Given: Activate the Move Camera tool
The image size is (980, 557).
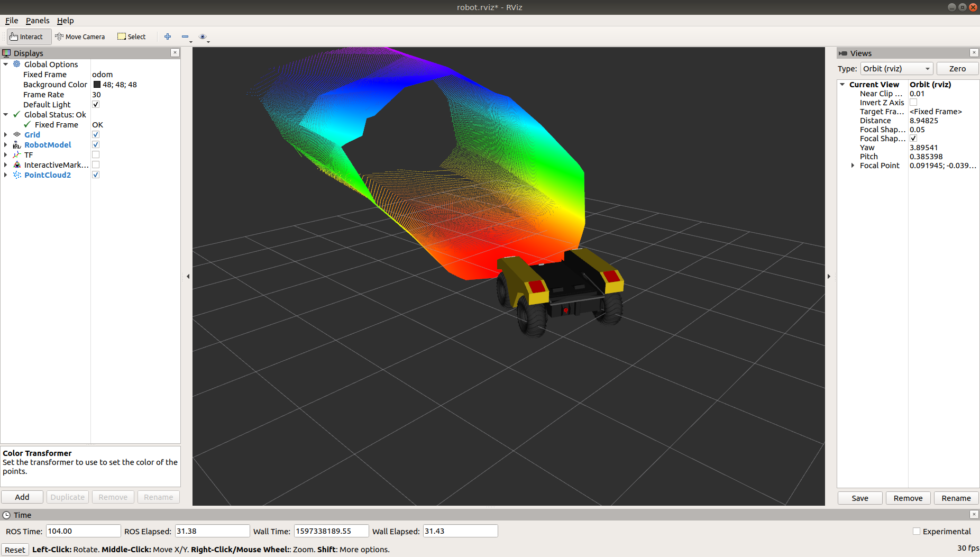Looking at the screenshot, I should (x=80, y=36).
